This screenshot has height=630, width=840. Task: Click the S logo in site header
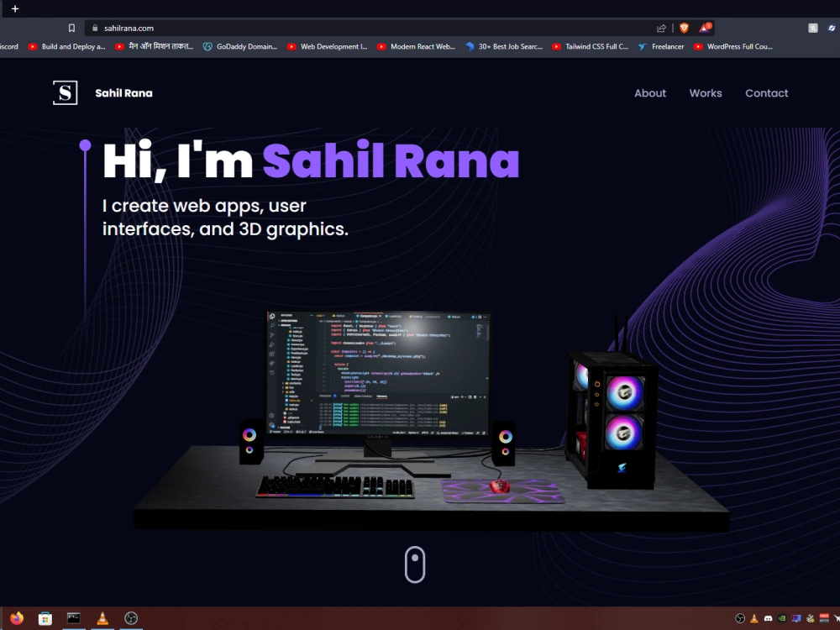click(65, 92)
